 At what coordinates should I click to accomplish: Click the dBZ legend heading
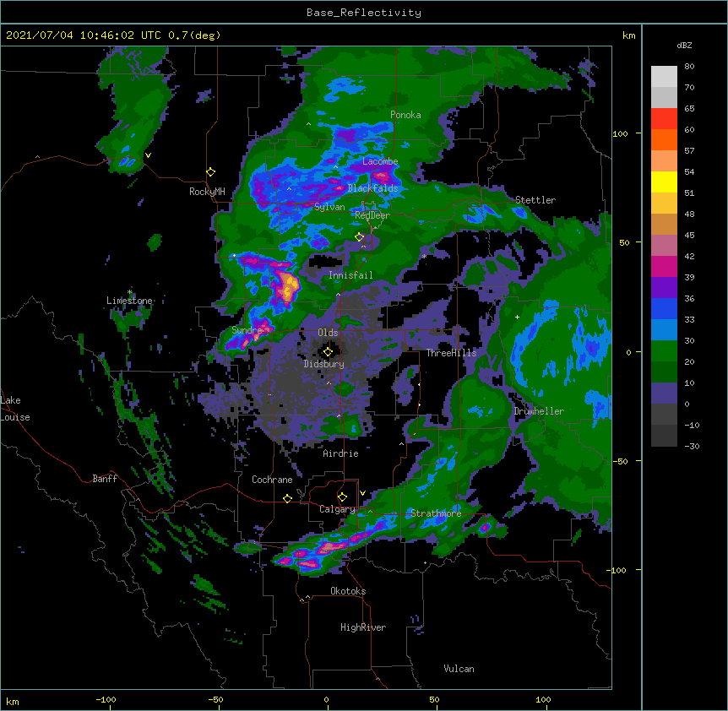tap(684, 45)
